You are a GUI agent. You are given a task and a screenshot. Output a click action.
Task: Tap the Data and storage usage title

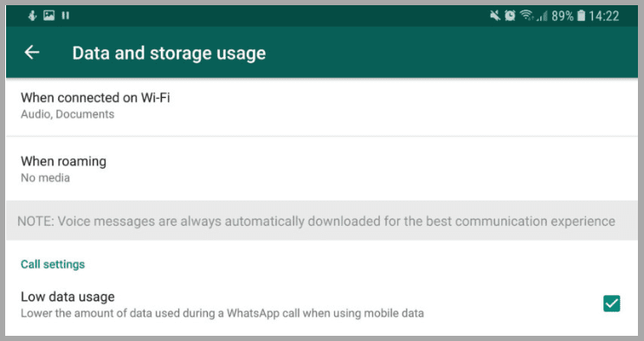(169, 54)
